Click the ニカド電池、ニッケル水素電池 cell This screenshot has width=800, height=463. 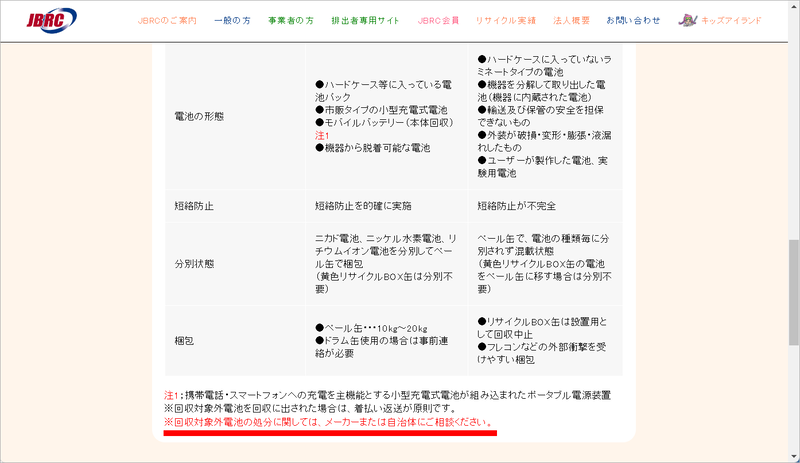coord(386,264)
